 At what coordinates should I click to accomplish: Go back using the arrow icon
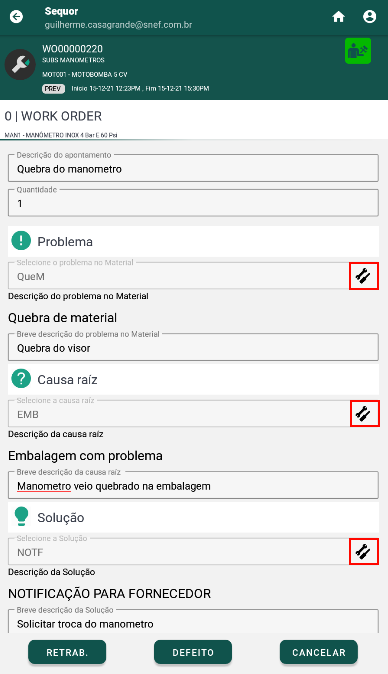(16, 17)
